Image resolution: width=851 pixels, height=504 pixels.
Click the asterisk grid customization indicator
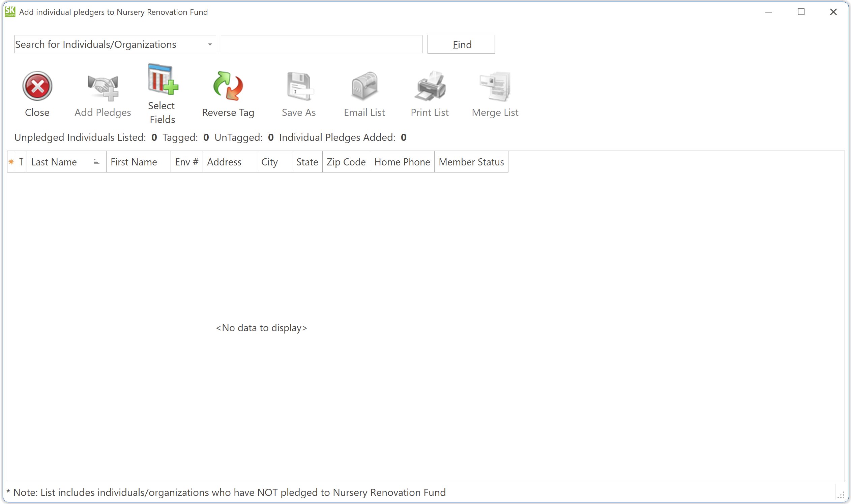point(11,162)
